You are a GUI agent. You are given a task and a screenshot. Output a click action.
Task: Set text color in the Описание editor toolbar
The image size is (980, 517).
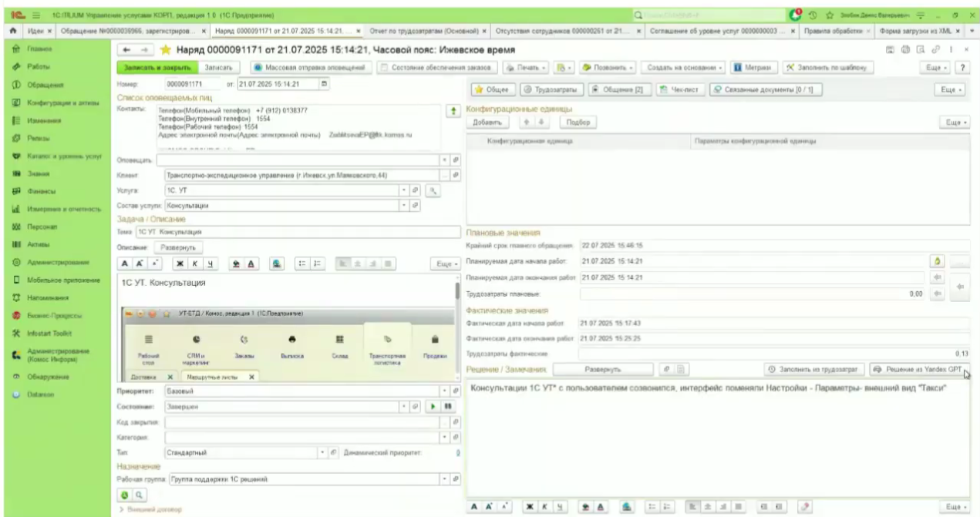click(x=251, y=262)
